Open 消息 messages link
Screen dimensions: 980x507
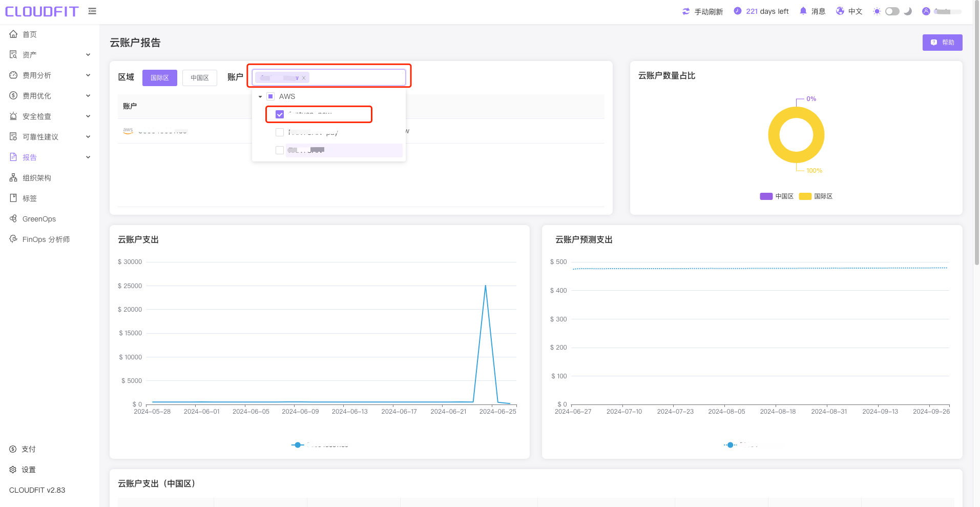coord(818,11)
